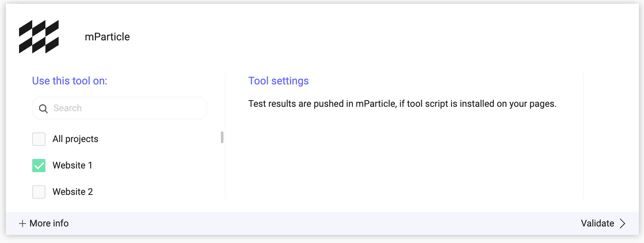
Task: Click the mParticle checkered logo
Action: (39, 37)
